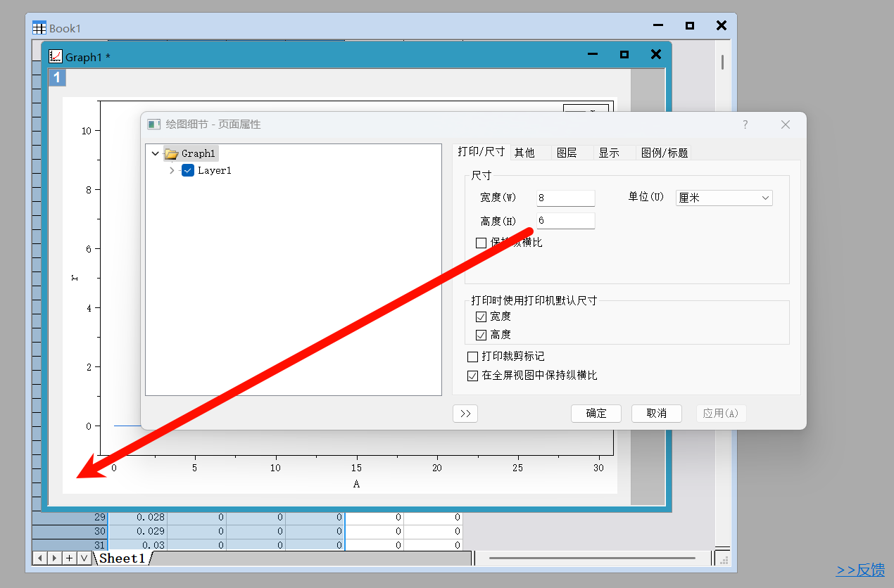Expand the Layer1 tree node
Viewport: 894px width, 588px height.
pos(172,170)
